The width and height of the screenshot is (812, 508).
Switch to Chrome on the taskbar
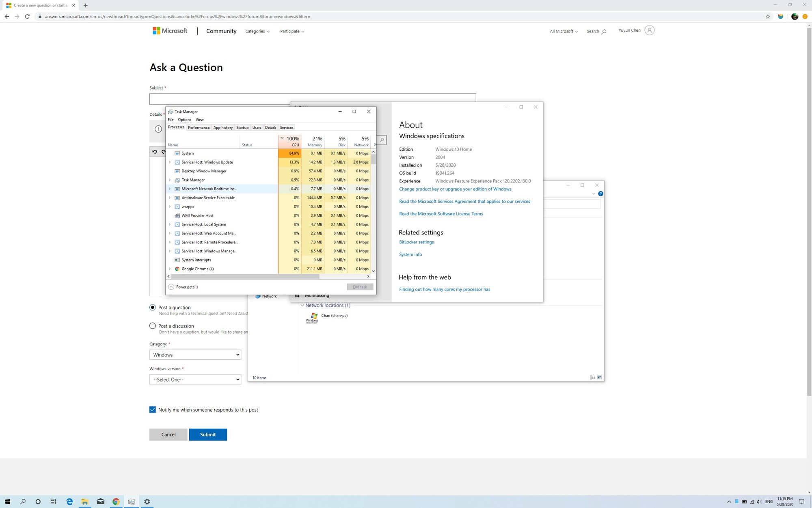116,501
